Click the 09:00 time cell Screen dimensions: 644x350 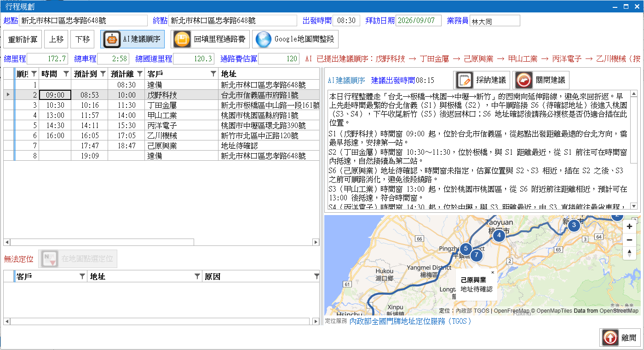pos(55,95)
